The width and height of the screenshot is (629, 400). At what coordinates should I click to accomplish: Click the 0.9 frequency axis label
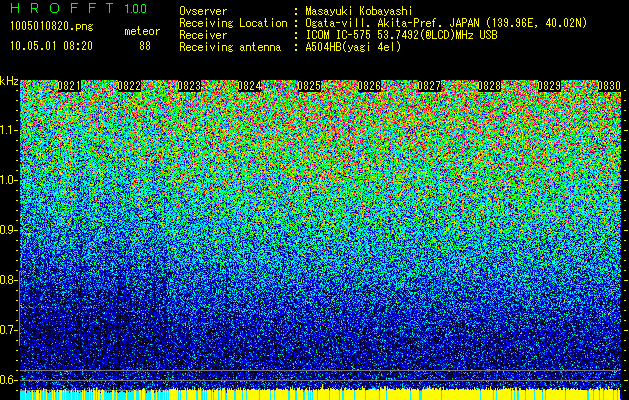(x=8, y=230)
